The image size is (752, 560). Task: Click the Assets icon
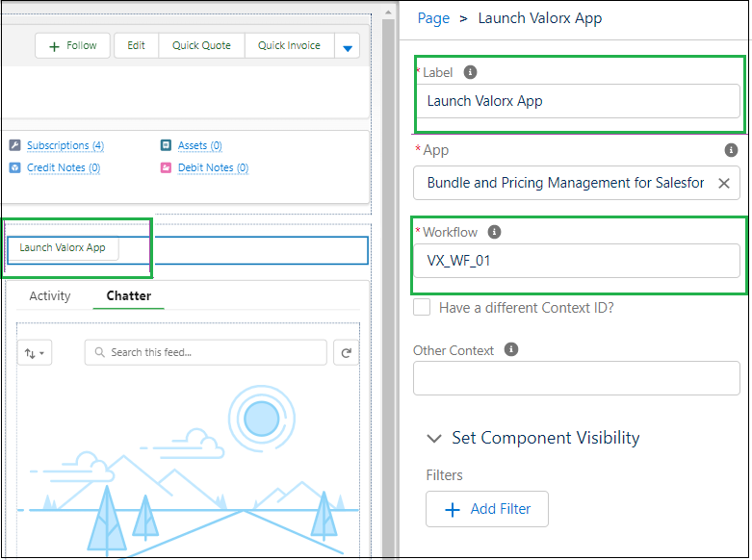(166, 145)
